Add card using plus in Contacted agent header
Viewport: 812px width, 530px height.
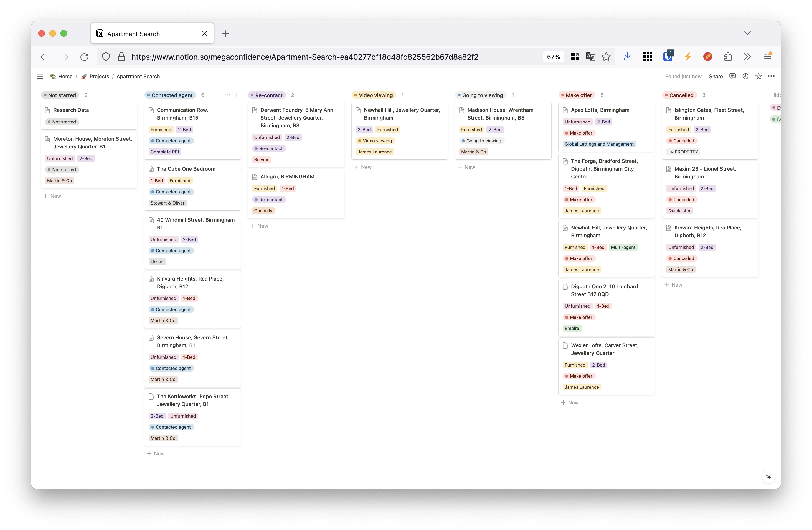pyautogui.click(x=236, y=95)
